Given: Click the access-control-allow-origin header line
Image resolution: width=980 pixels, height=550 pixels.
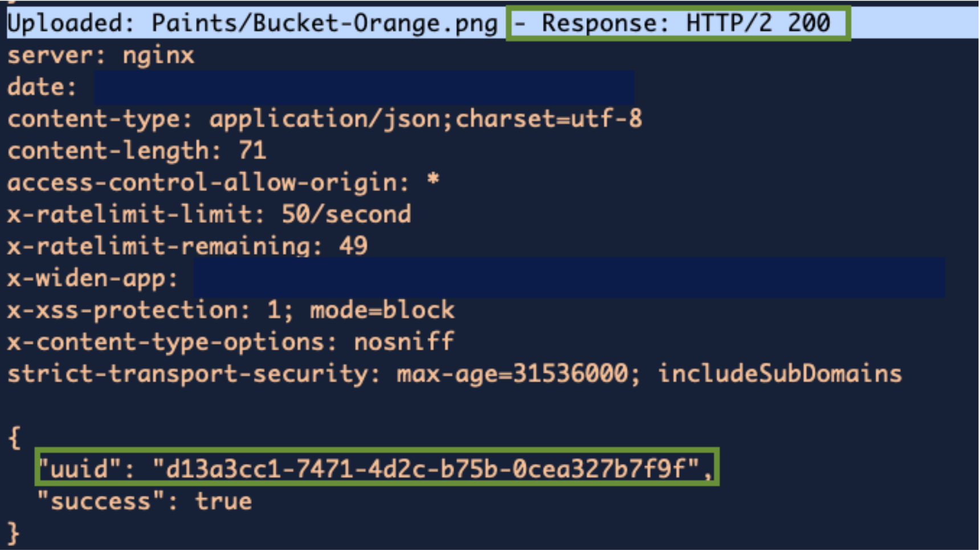Looking at the screenshot, I should pos(223,183).
